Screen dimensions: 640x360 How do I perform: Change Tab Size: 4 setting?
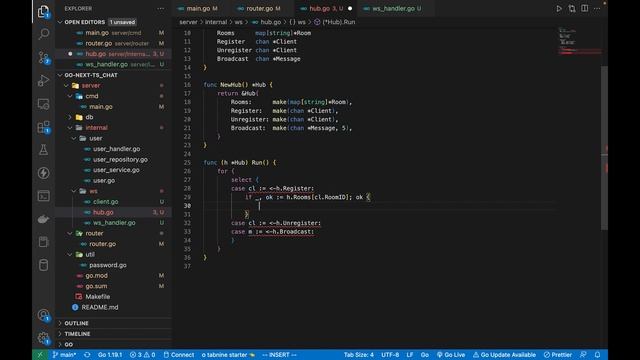tap(358, 355)
